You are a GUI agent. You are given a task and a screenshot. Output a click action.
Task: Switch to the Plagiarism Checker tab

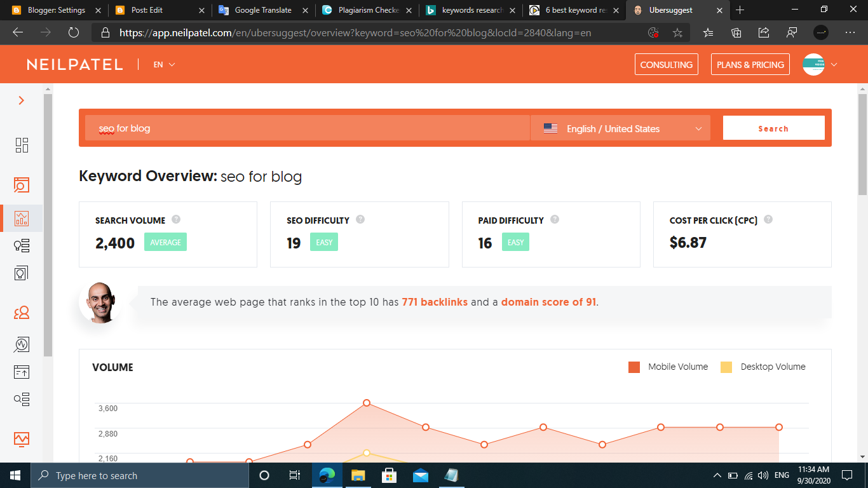coord(367,10)
